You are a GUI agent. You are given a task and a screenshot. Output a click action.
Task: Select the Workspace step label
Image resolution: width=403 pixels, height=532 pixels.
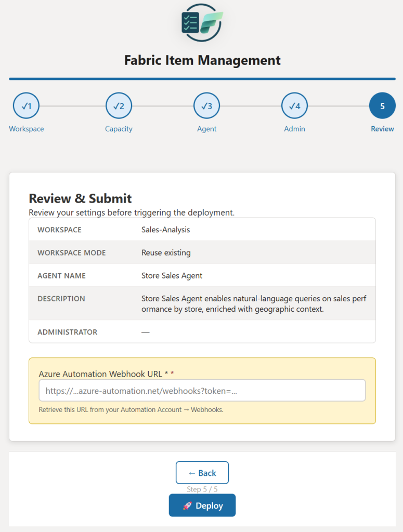coord(27,129)
